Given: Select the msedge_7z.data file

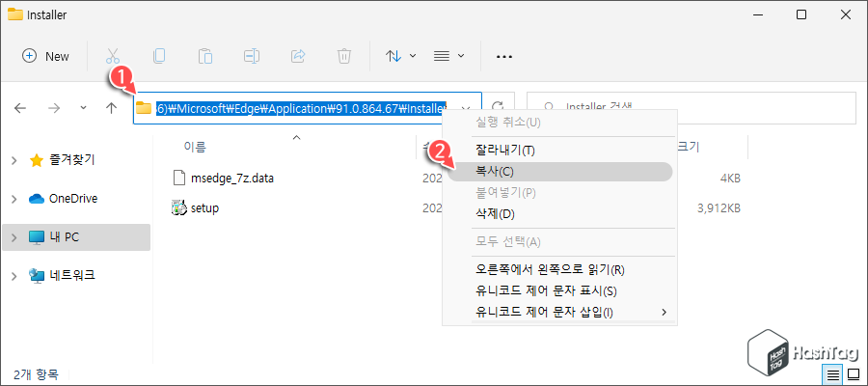Looking at the screenshot, I should [x=231, y=179].
